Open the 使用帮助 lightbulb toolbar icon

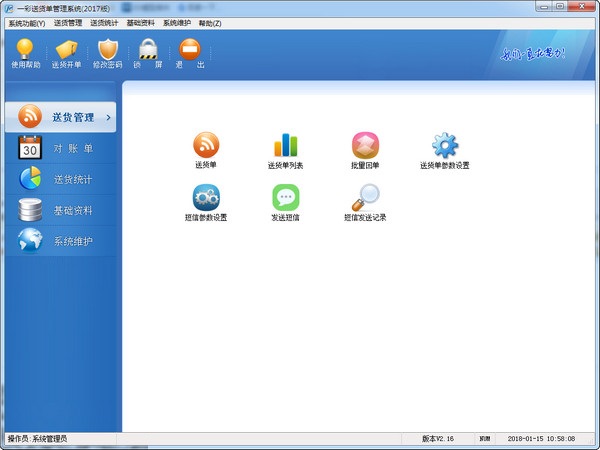tap(25, 54)
